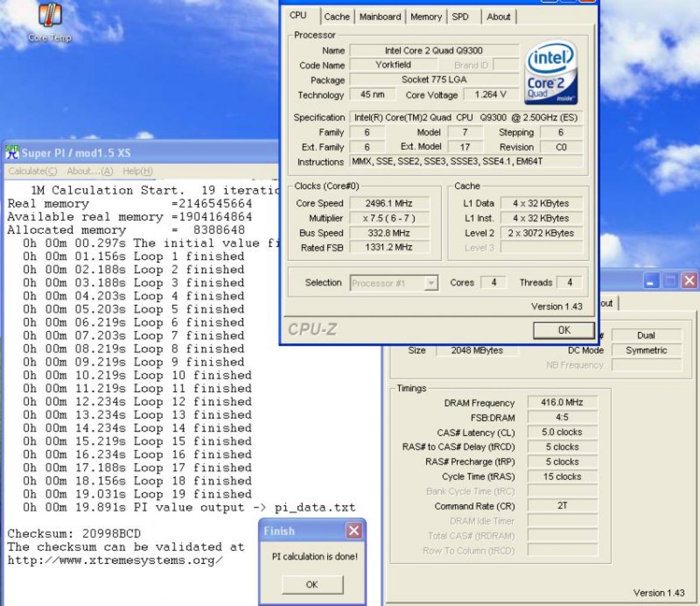
Task: Open the About menu in Super PI
Action: (90, 171)
